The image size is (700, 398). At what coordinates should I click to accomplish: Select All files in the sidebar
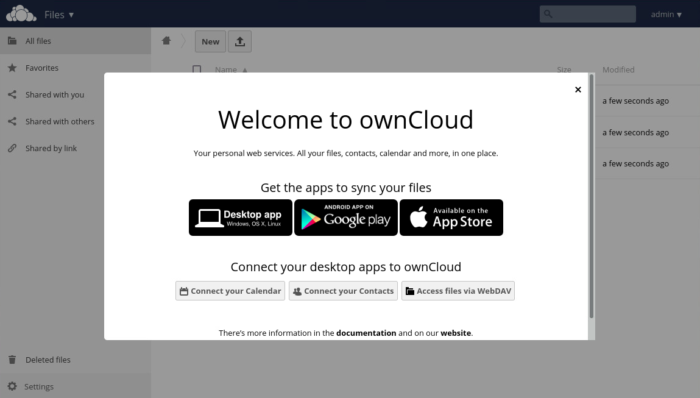pos(75,41)
